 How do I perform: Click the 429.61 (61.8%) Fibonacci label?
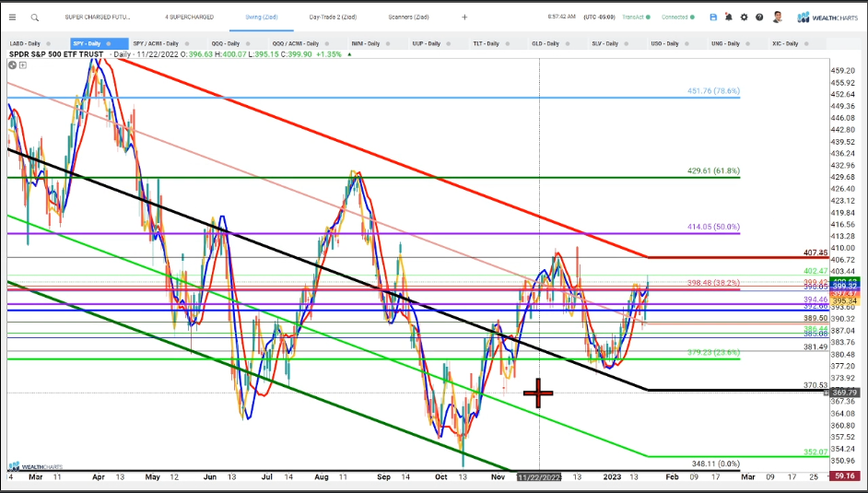713,171
